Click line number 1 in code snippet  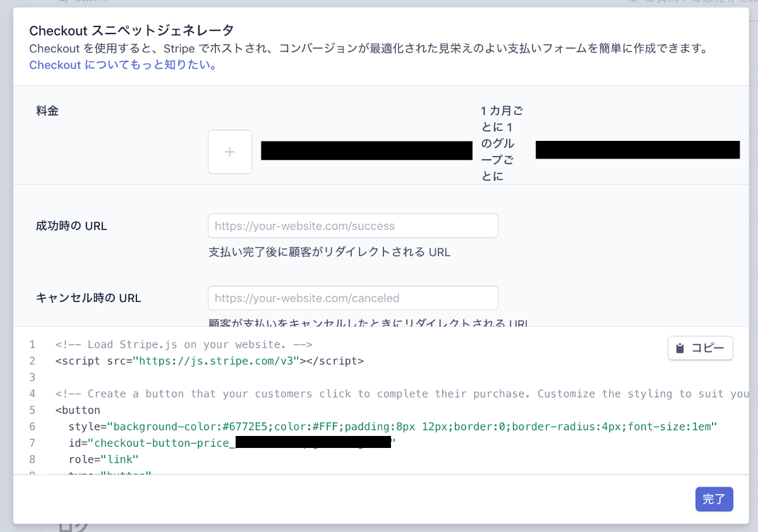[x=32, y=344]
